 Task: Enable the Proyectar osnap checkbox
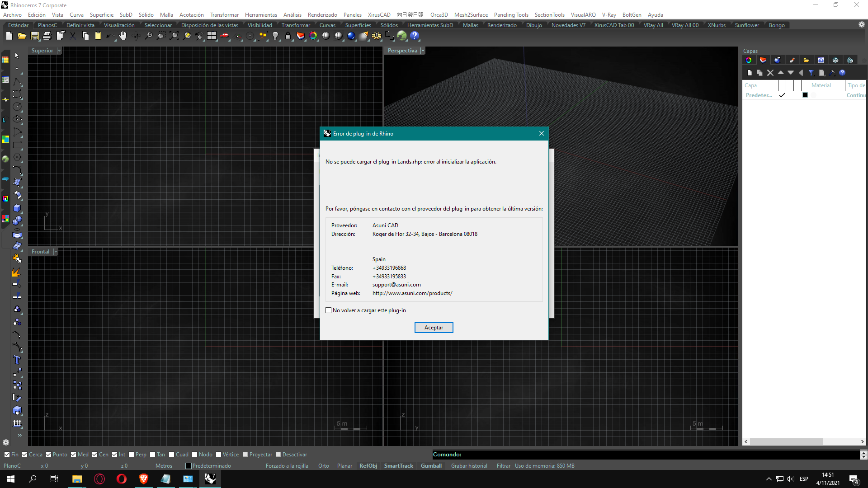coord(245,455)
